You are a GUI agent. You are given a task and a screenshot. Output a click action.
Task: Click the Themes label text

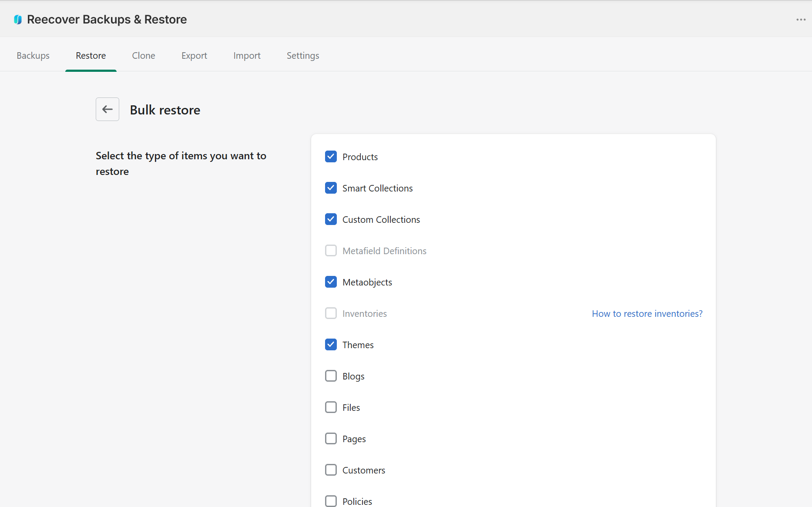[x=358, y=345]
